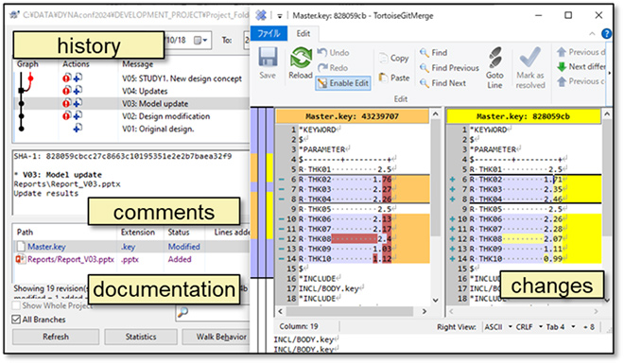The height and width of the screenshot is (364, 624).
Task: Open the ファイル tab
Action: [269, 33]
